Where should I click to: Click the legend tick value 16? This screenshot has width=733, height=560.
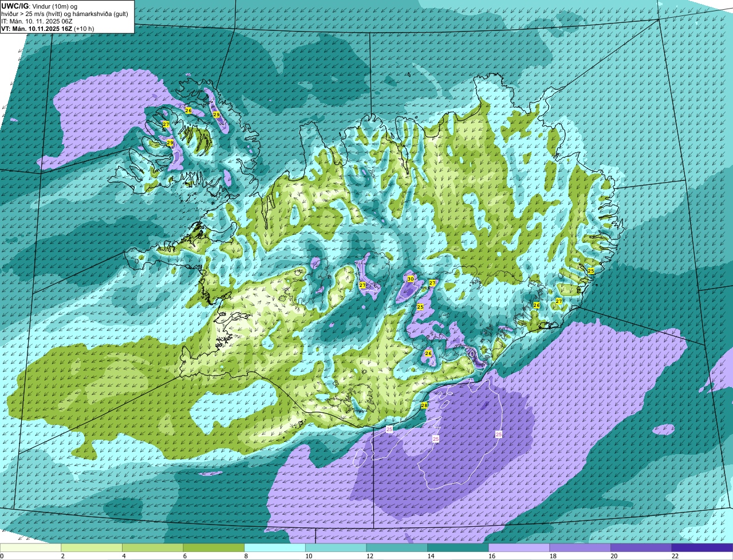click(492, 556)
